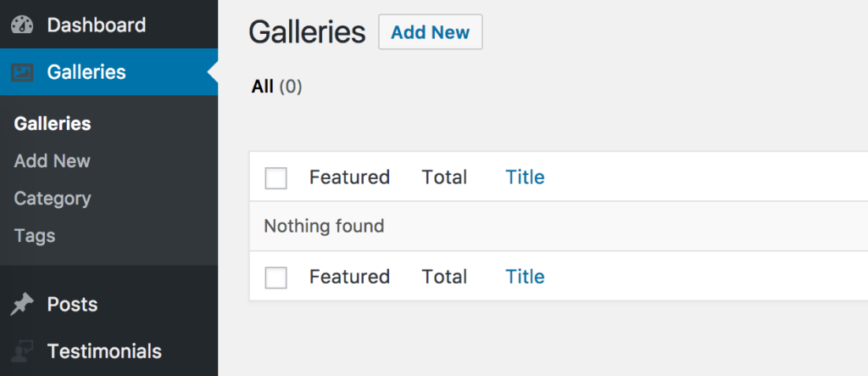Open the bold Galleries submenu entry
This screenshot has width=868, height=376.
tap(53, 124)
